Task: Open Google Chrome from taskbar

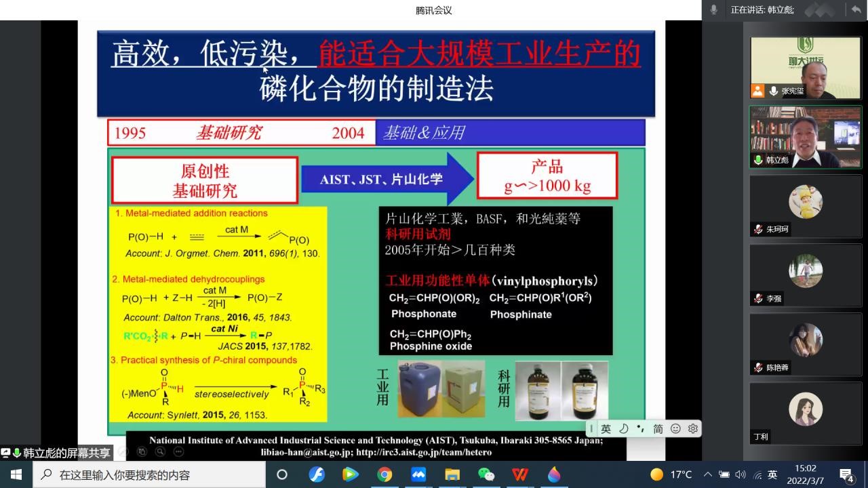Action: (x=384, y=474)
